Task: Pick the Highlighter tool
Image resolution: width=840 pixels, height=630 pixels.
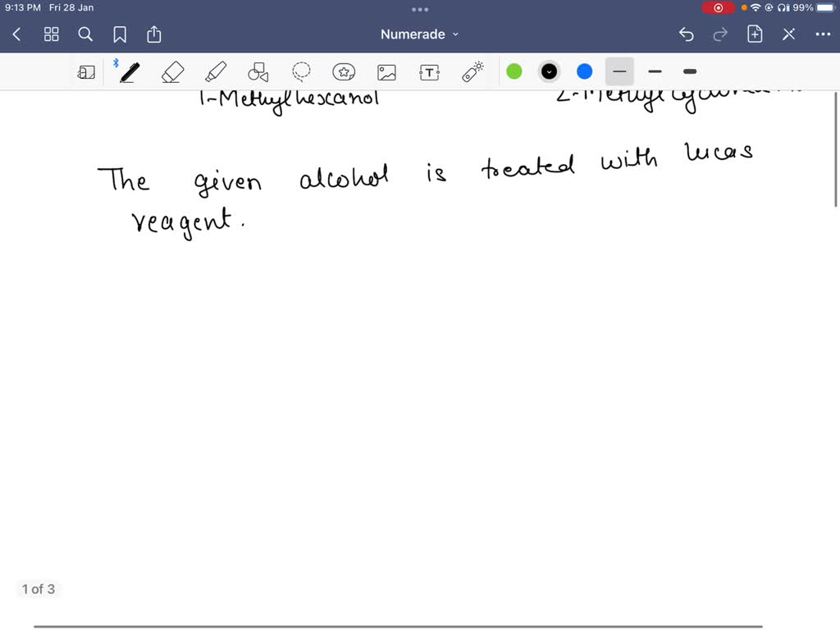Action: [216, 71]
